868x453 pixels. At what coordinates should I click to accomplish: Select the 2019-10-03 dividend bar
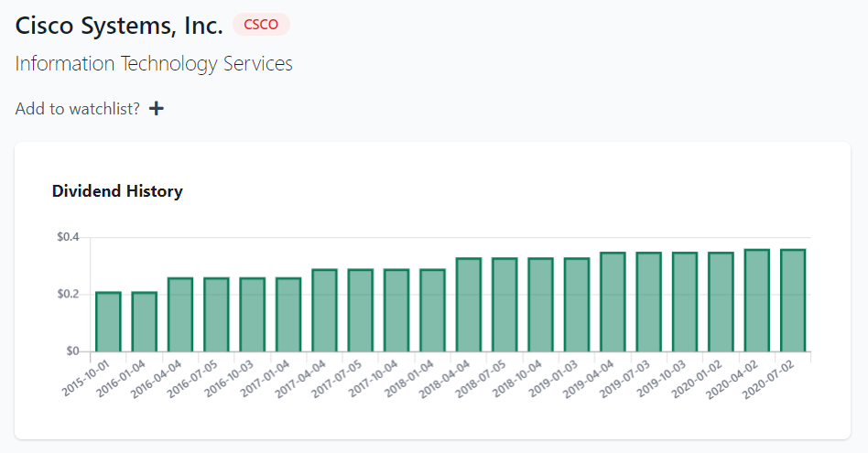[685, 302]
